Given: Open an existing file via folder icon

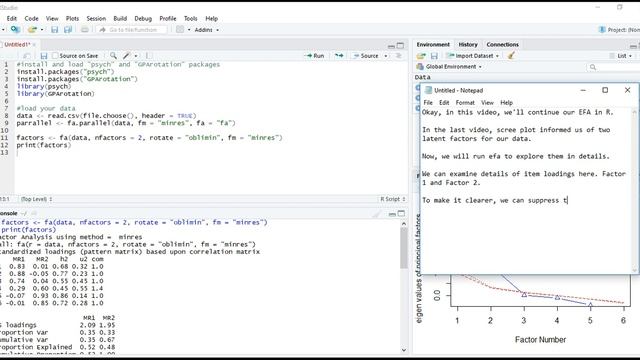Looking at the screenshot, I should coord(32,29).
